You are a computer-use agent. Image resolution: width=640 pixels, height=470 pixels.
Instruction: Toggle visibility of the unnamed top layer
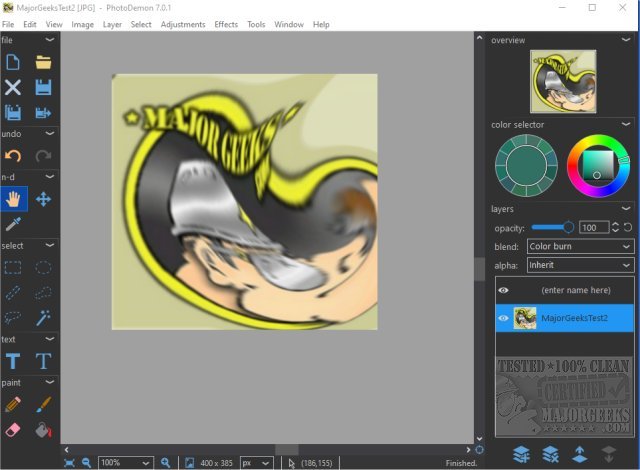pyautogui.click(x=504, y=290)
